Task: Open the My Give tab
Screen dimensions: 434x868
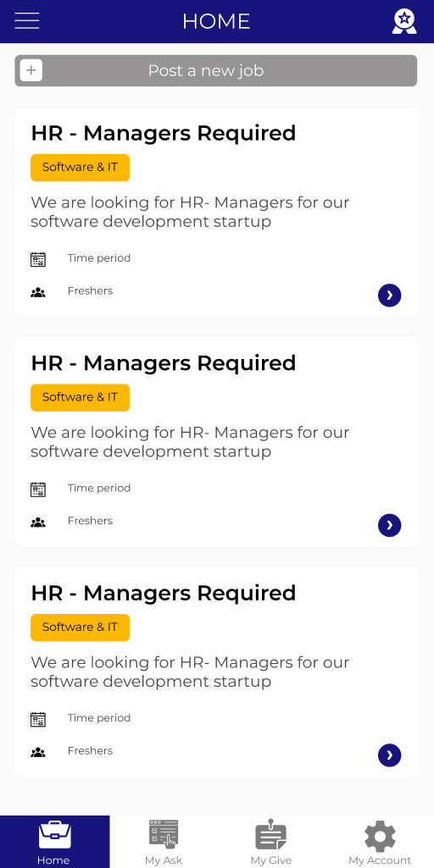Action: tap(271, 842)
